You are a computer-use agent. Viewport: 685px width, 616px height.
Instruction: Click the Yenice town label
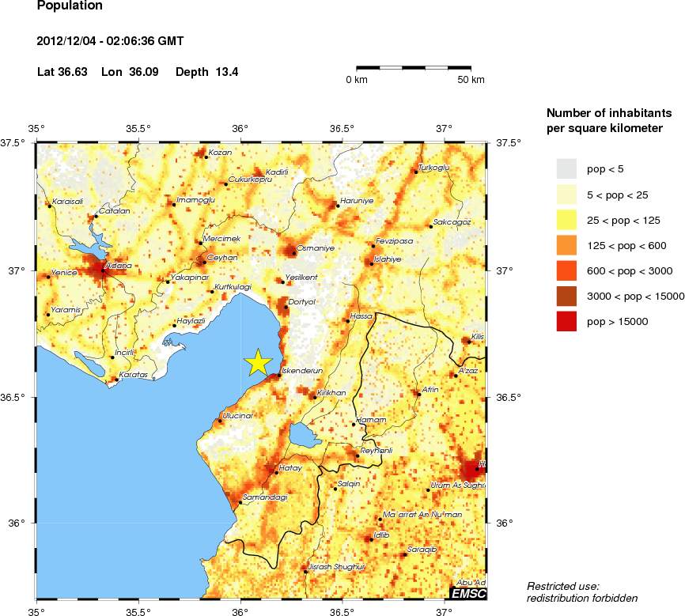point(64,272)
